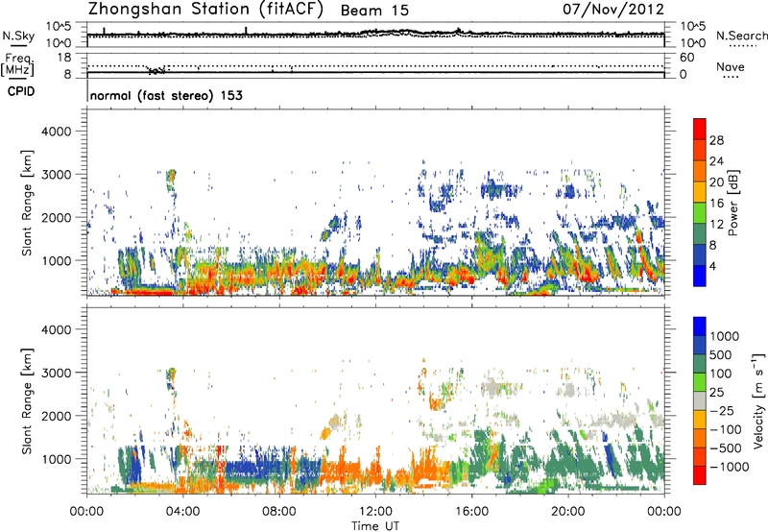Click the bright blue top segment of velocity colorbar
This screenshot has width=768, height=532.
pyautogui.click(x=700, y=326)
